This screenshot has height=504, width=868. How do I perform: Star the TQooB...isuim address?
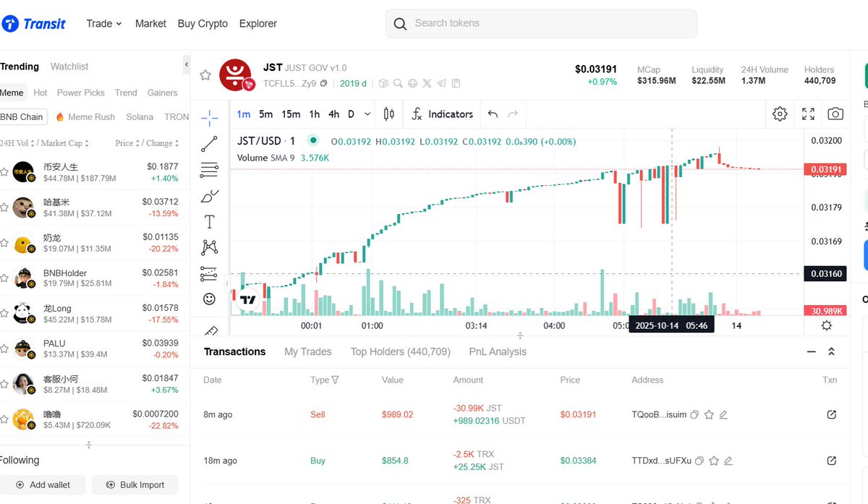(709, 415)
